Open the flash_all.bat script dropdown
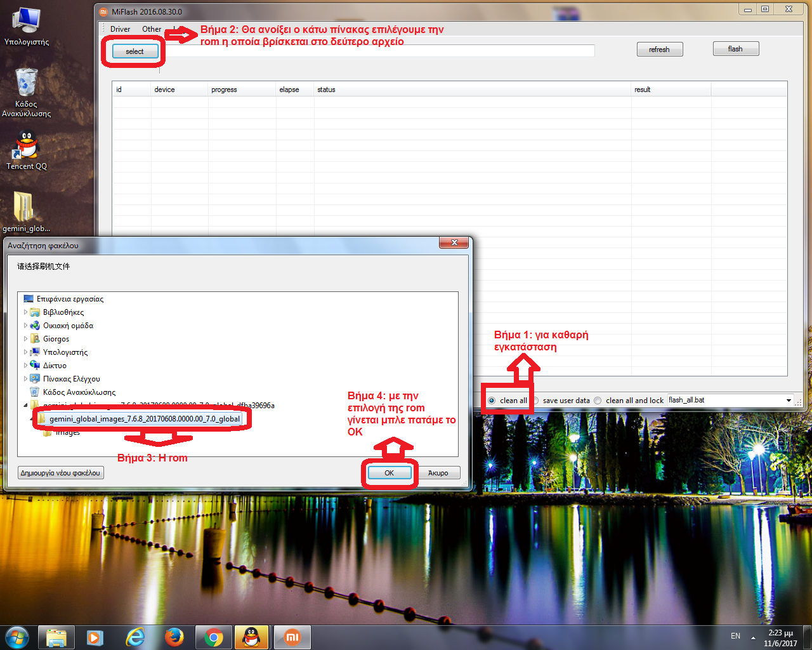Viewport: 812px width, 650px height. pos(789,401)
